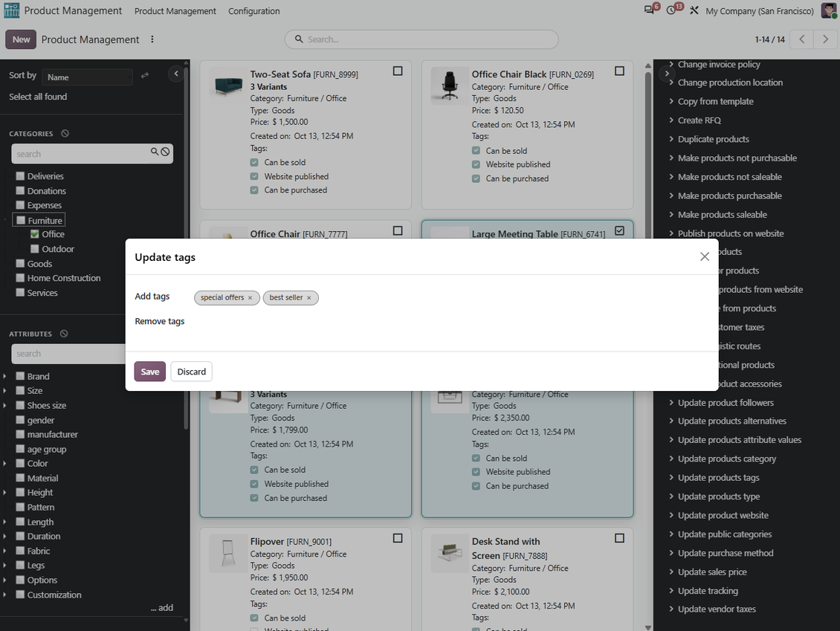Go to the next page arrow
Viewport: 840px width, 631px height.
click(825, 39)
